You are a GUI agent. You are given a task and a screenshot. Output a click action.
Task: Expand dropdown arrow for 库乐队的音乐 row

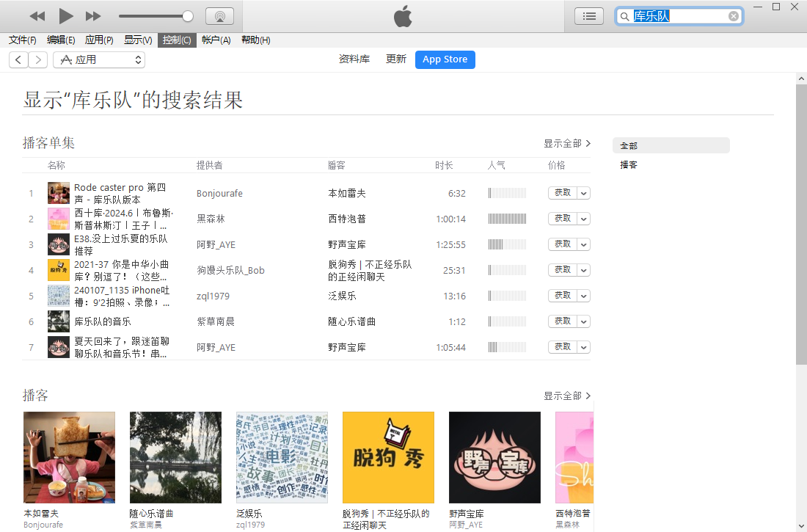pyautogui.click(x=584, y=322)
